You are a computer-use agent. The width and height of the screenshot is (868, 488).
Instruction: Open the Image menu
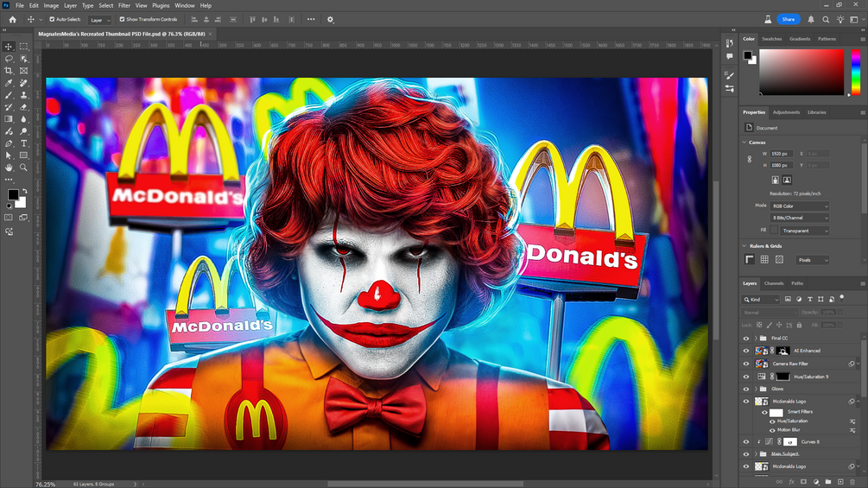(x=51, y=5)
